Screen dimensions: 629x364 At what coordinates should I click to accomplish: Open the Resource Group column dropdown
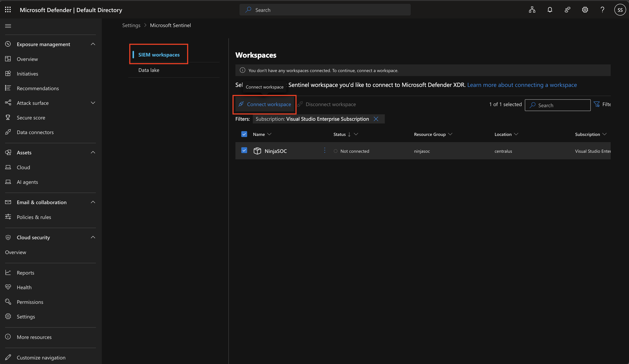(x=450, y=134)
